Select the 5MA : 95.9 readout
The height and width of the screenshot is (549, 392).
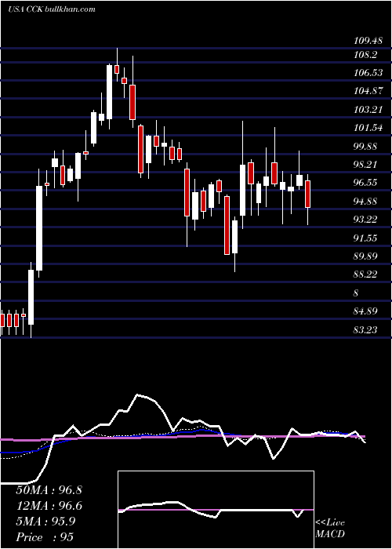[x=45, y=522]
